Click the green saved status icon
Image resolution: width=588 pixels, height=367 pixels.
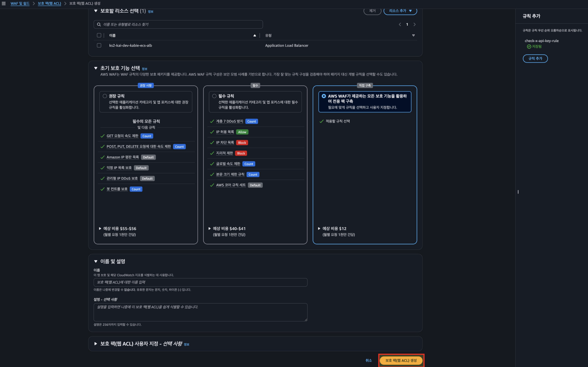coord(529,47)
